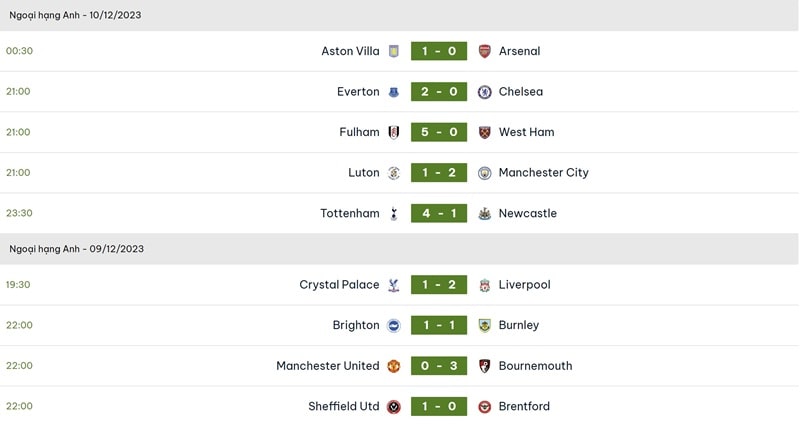
Task: Open the Fulham 5 - 0 score box
Action: (x=439, y=132)
